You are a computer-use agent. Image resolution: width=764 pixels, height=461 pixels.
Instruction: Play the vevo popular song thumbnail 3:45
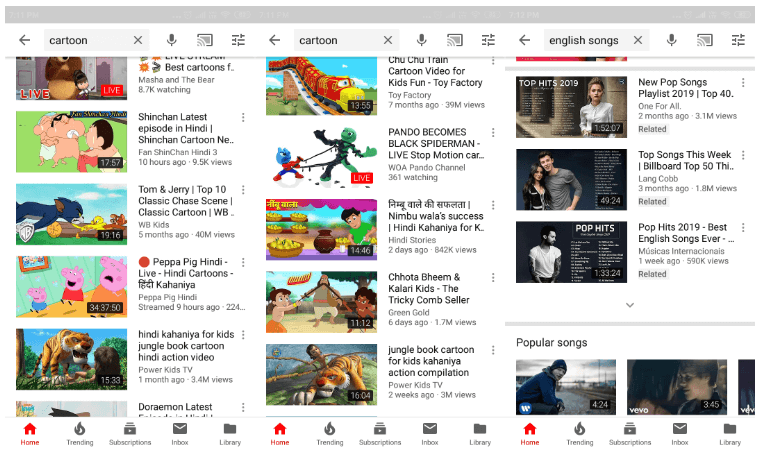pyautogui.click(x=676, y=387)
